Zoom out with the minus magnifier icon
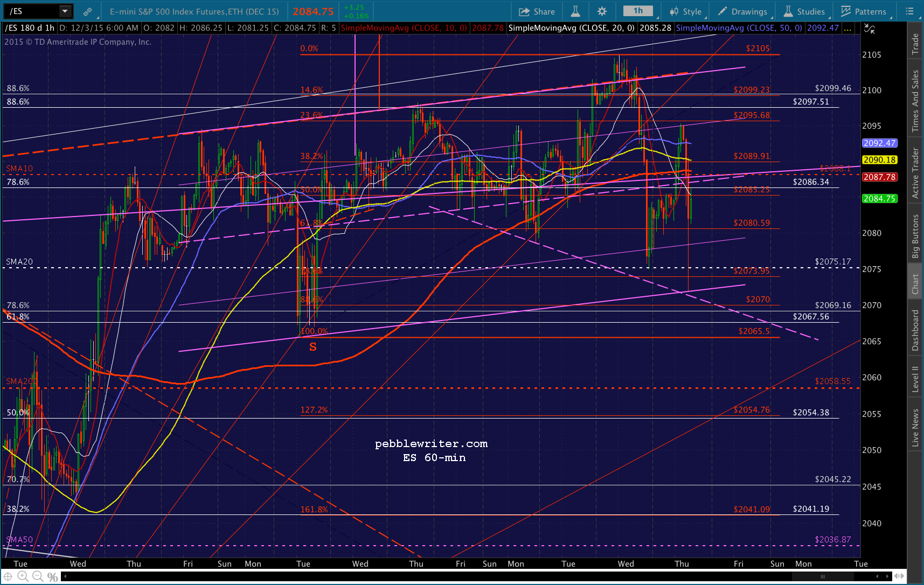This screenshot has width=924, height=585. click(x=38, y=576)
